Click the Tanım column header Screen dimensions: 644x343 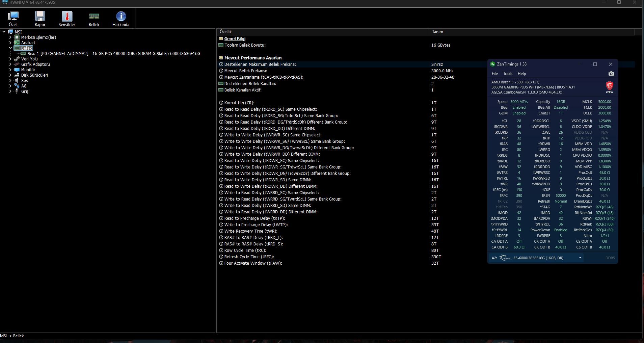pyautogui.click(x=532, y=32)
